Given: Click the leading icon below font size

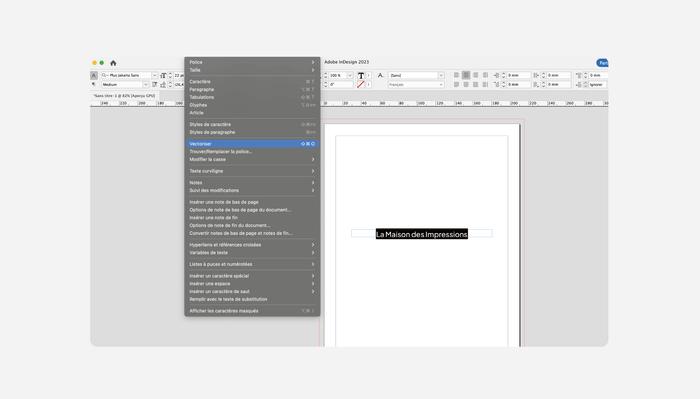Looking at the screenshot, I should tap(163, 84).
